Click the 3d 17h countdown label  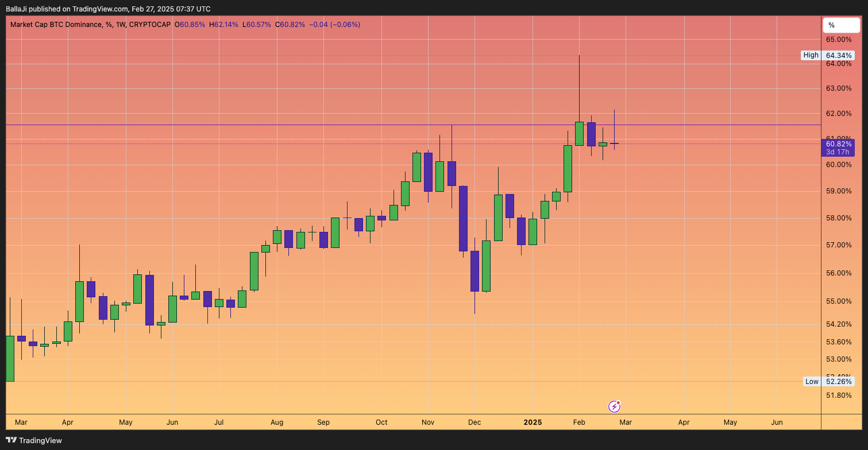[x=839, y=152]
